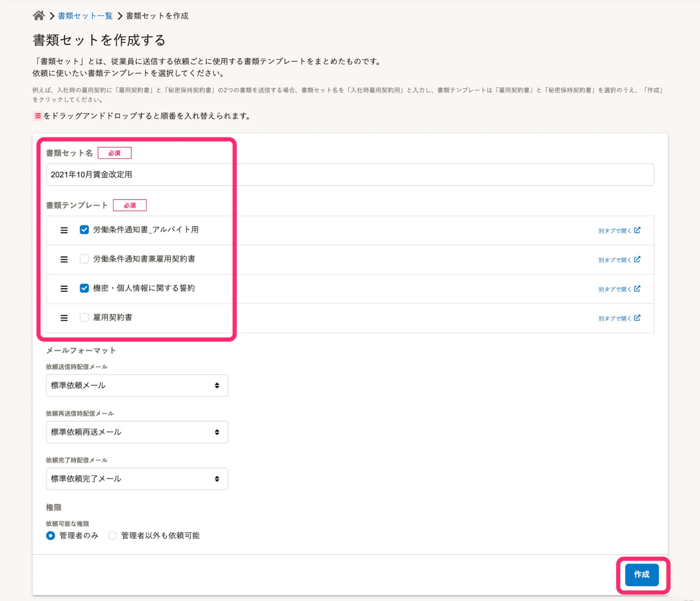Click 機密・個人情報に関する誓約 template label
Screen dimensions: 700x601
click(144, 288)
